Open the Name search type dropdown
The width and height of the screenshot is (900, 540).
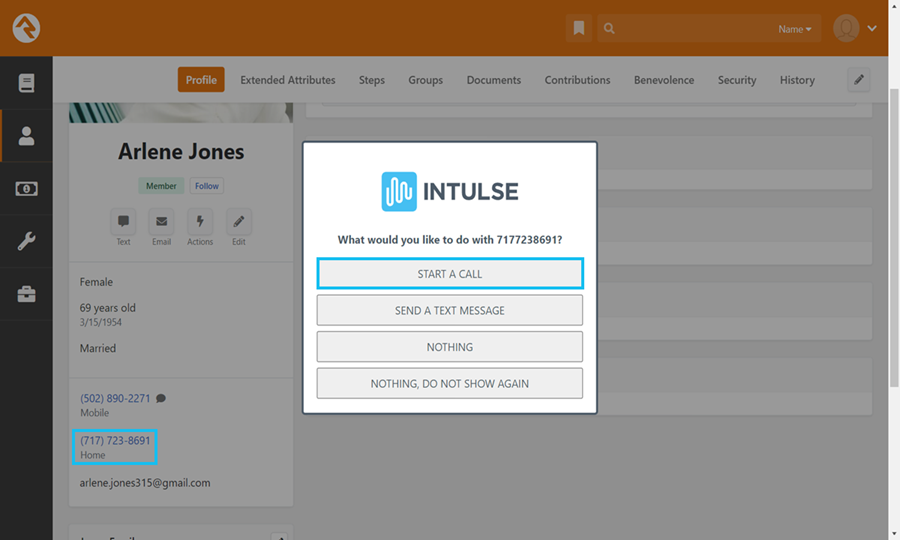pyautogui.click(x=794, y=29)
